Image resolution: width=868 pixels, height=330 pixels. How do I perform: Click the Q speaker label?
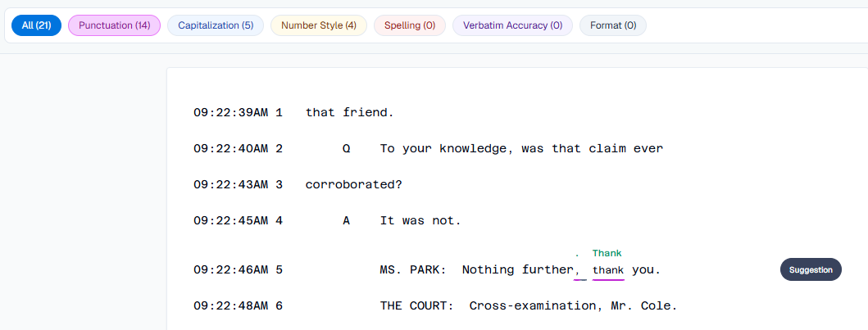(347, 149)
